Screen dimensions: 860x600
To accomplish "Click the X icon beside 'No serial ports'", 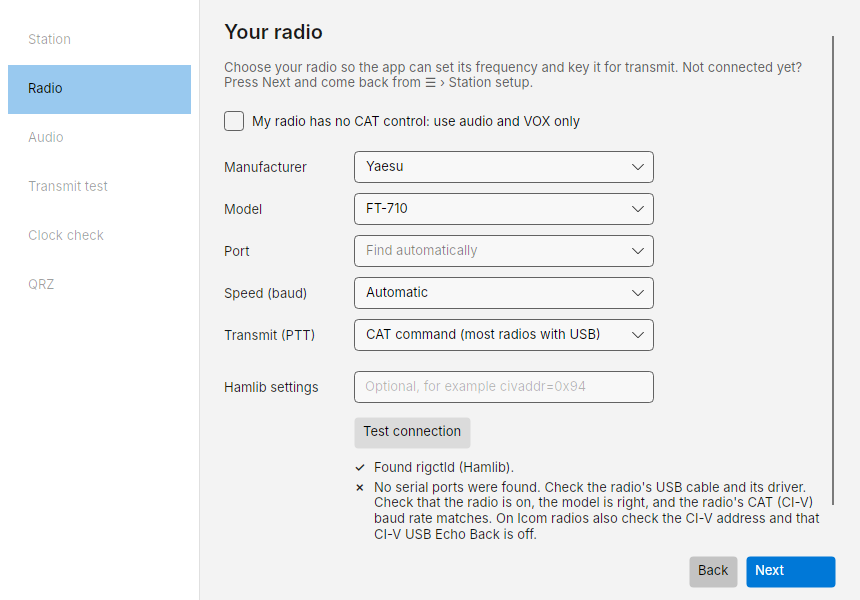I will pyautogui.click(x=360, y=488).
